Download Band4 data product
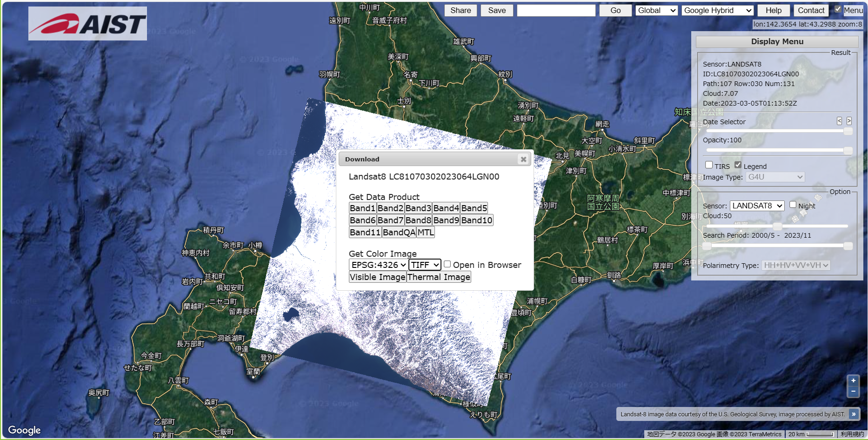 click(x=447, y=208)
